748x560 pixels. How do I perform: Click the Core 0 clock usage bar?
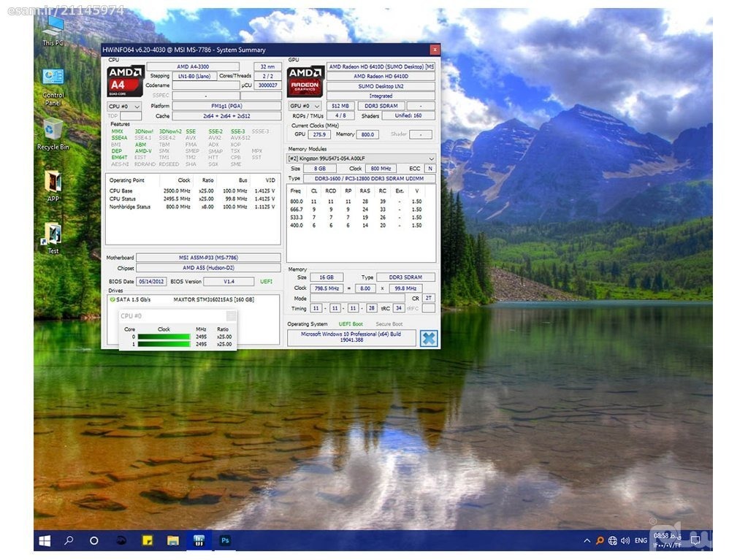point(164,337)
